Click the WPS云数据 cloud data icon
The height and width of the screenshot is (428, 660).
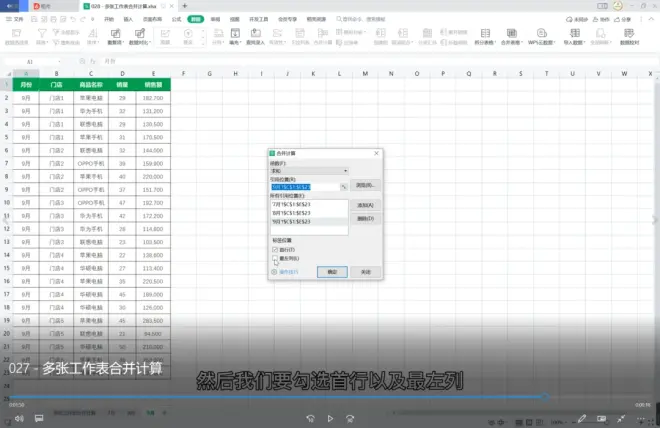[x=540, y=34]
